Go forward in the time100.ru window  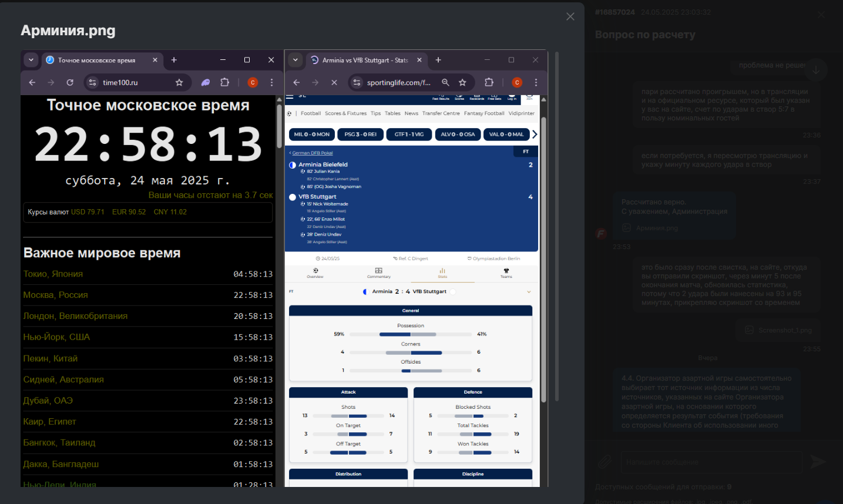click(x=51, y=83)
